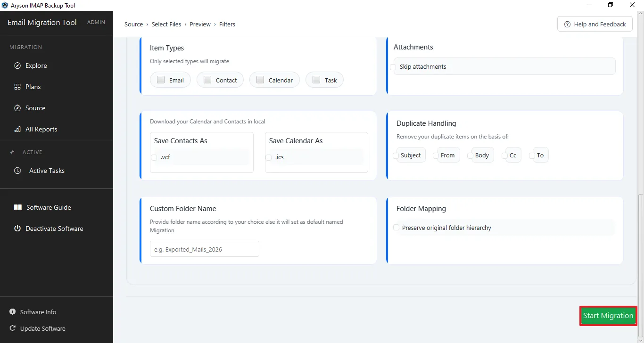The image size is (644, 343).
Task: Enable the Calendar item type checkbox
Action: (260, 80)
